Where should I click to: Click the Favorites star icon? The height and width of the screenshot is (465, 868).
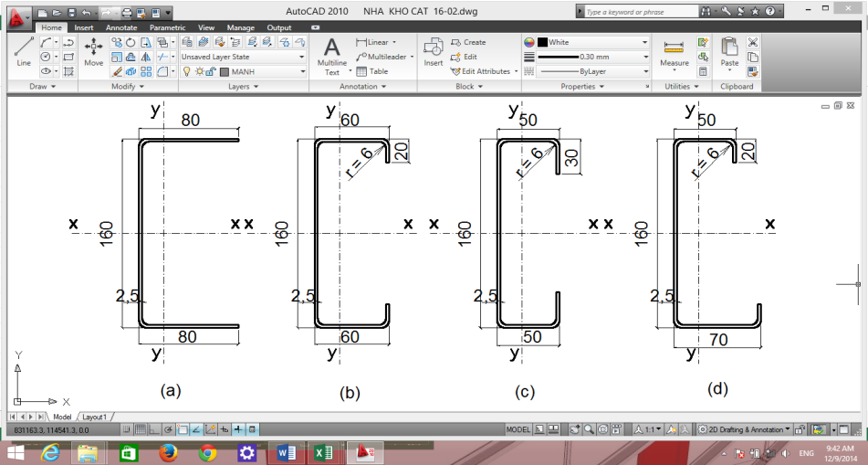tap(756, 11)
